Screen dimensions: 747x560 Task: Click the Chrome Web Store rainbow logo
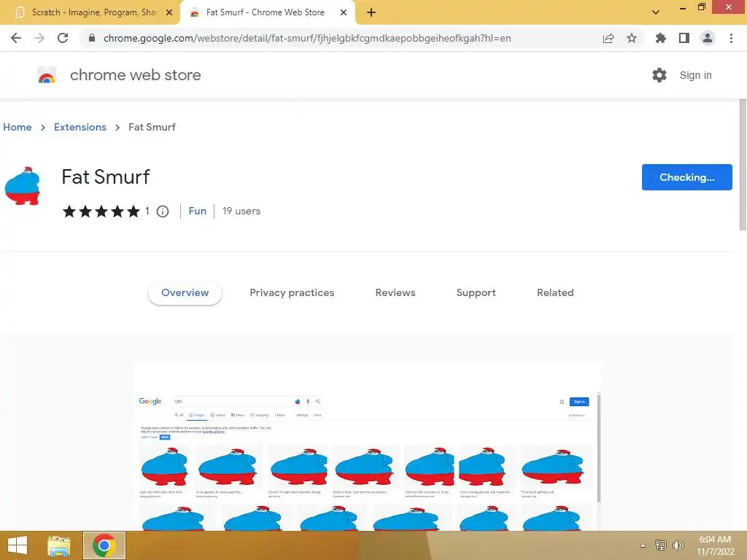[x=47, y=75]
